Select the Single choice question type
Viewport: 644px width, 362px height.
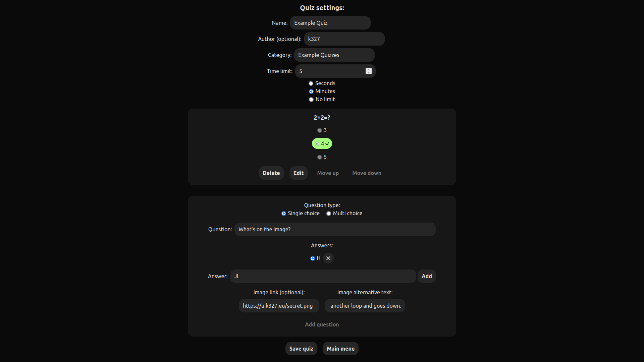[x=284, y=214]
